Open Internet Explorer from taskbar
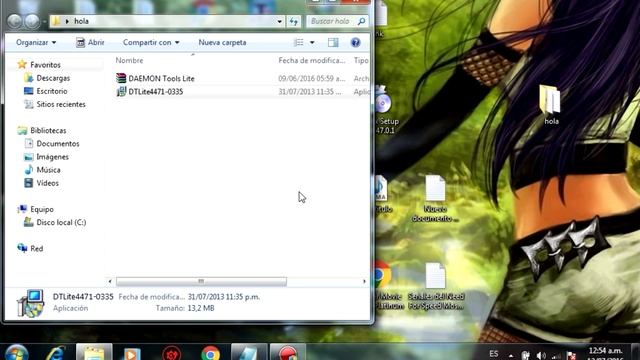This screenshot has width=640, height=360. click(x=55, y=353)
